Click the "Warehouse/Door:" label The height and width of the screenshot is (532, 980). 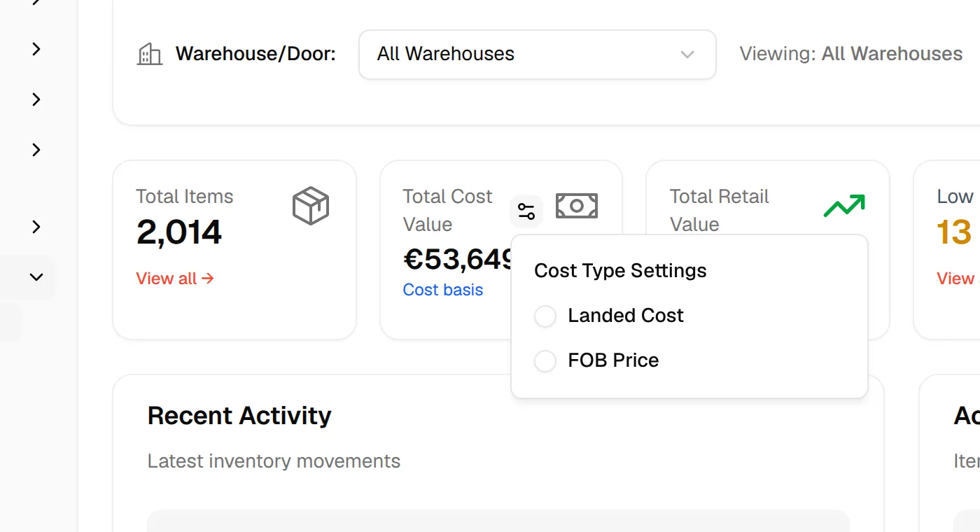pyautogui.click(x=255, y=54)
